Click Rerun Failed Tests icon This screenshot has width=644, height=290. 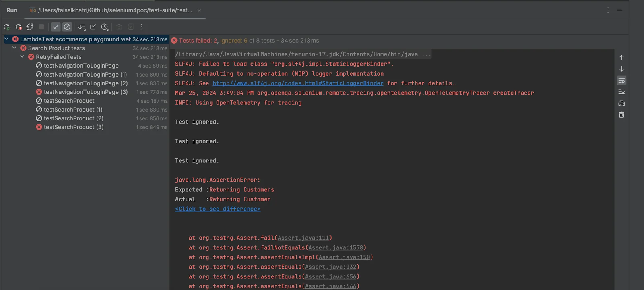(x=19, y=27)
